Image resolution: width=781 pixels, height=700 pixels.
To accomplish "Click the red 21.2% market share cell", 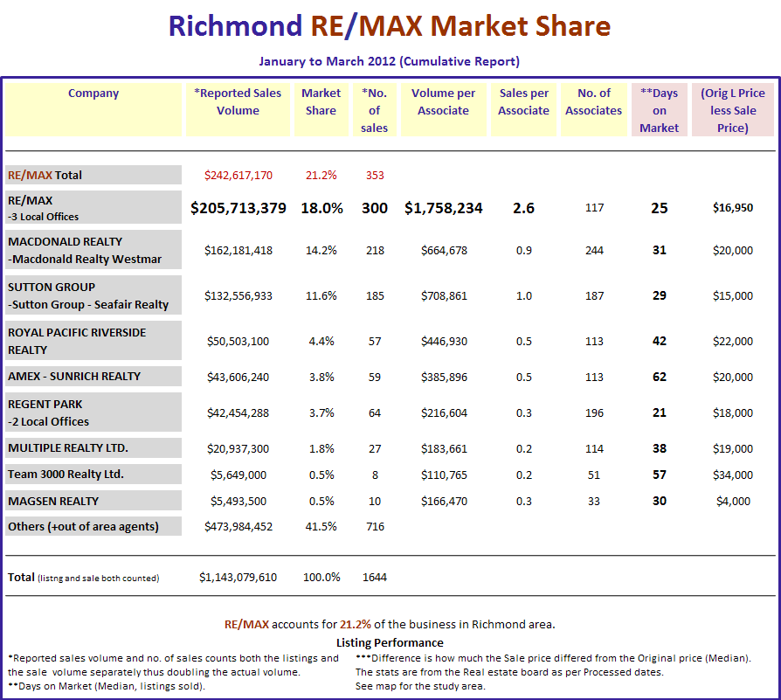I will click(321, 176).
